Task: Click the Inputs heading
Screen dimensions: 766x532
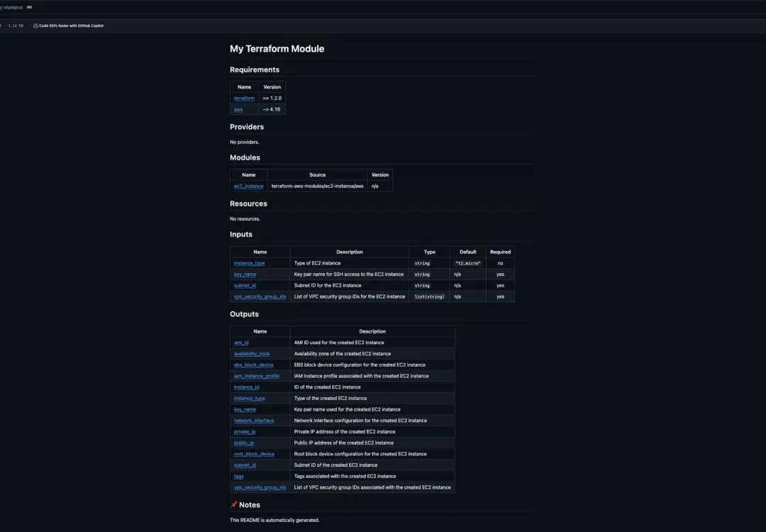Action: (x=241, y=235)
